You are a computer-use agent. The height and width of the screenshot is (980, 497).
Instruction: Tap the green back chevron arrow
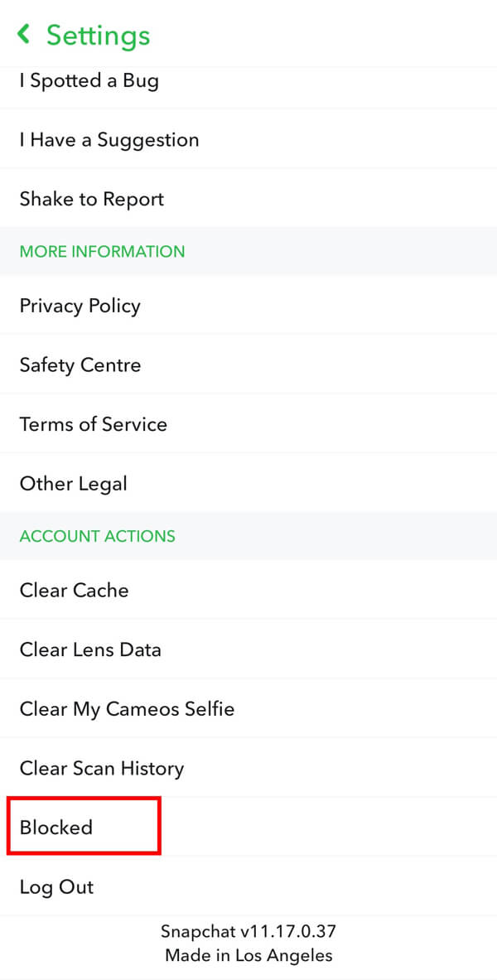click(23, 35)
